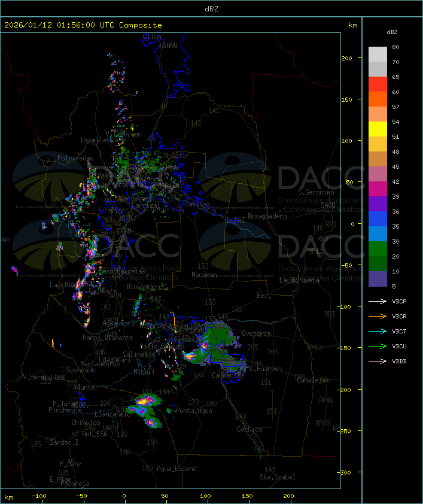The image size is (423, 504).
Task: Click the -100 tick on the horizontal axis
Action: [39, 496]
